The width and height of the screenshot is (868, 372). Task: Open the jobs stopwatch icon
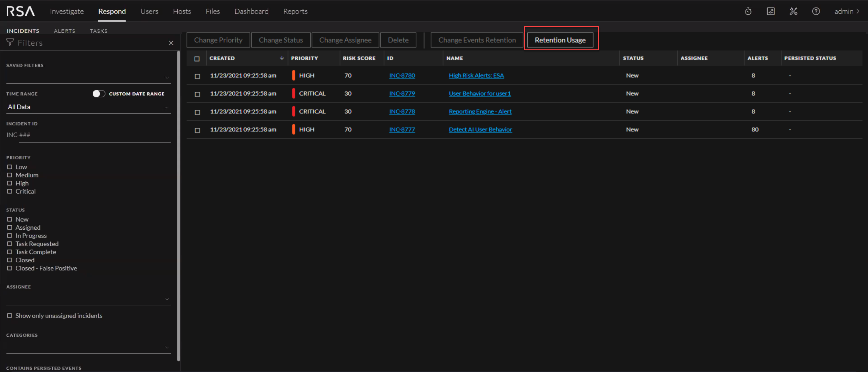748,11
